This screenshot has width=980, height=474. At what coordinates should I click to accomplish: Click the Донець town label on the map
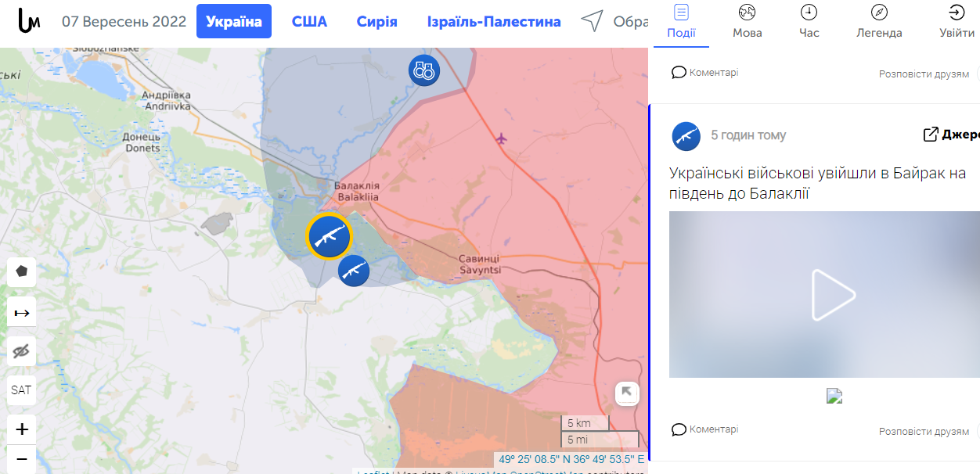click(x=142, y=142)
